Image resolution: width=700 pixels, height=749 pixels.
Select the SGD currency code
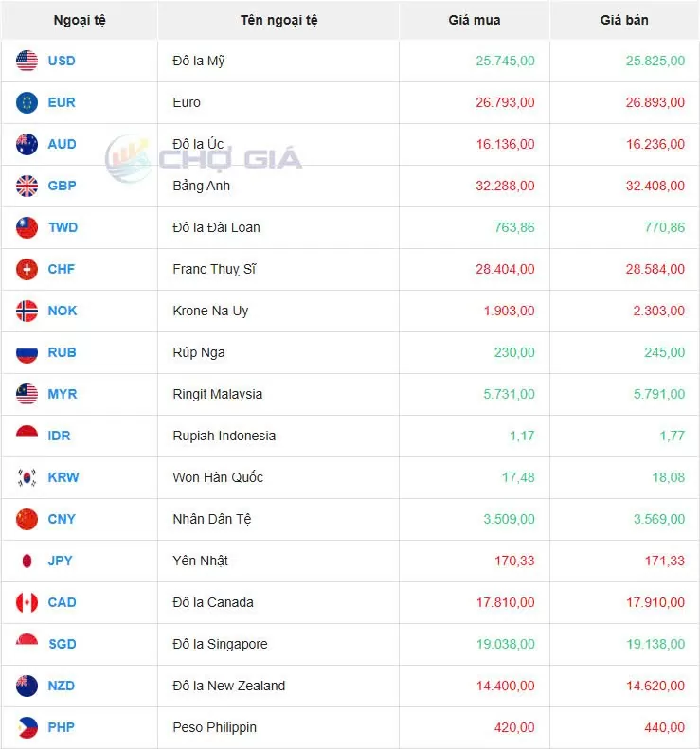click(x=62, y=644)
